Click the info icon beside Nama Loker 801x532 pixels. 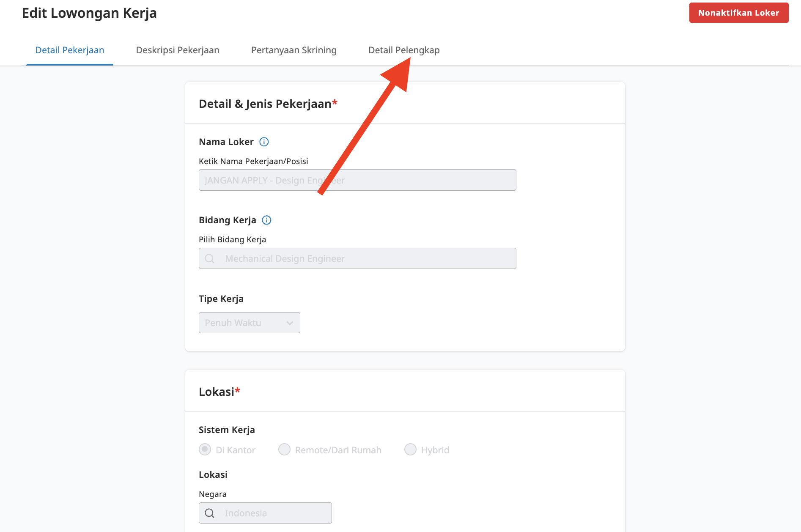click(264, 142)
